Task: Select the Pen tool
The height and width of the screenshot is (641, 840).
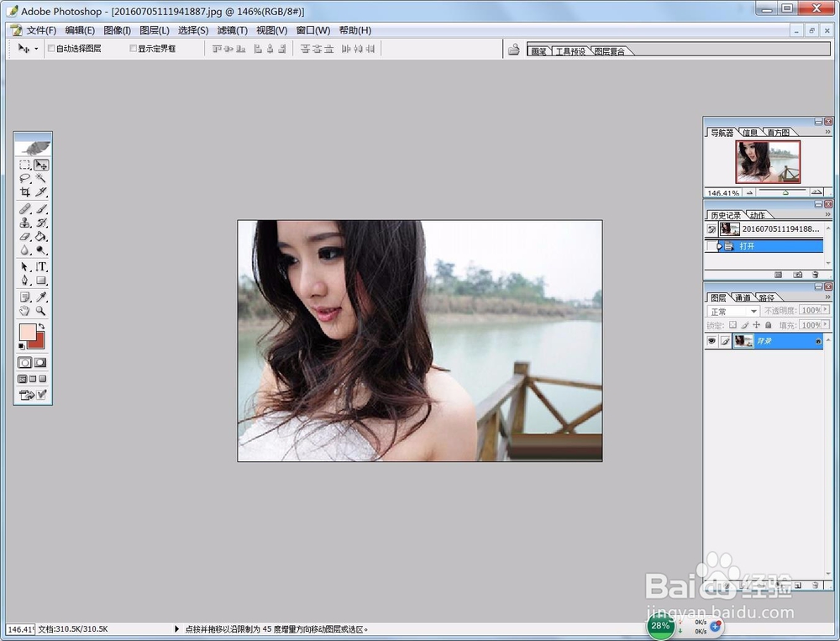Action: point(24,280)
